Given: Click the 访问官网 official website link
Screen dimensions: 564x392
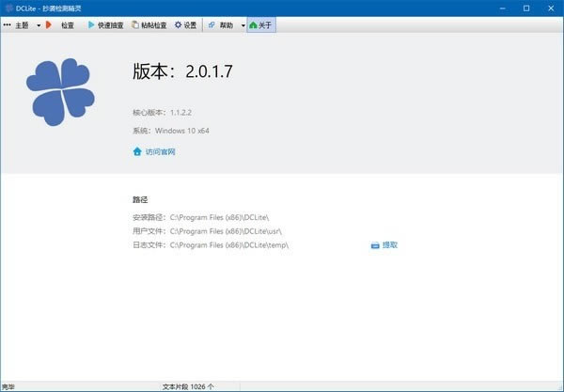Looking at the screenshot, I should click(x=160, y=151).
